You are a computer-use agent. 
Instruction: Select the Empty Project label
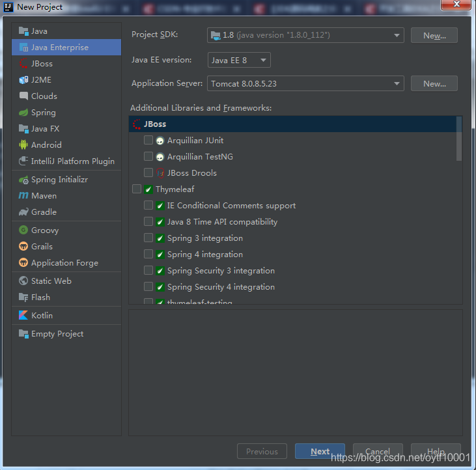pyautogui.click(x=57, y=334)
